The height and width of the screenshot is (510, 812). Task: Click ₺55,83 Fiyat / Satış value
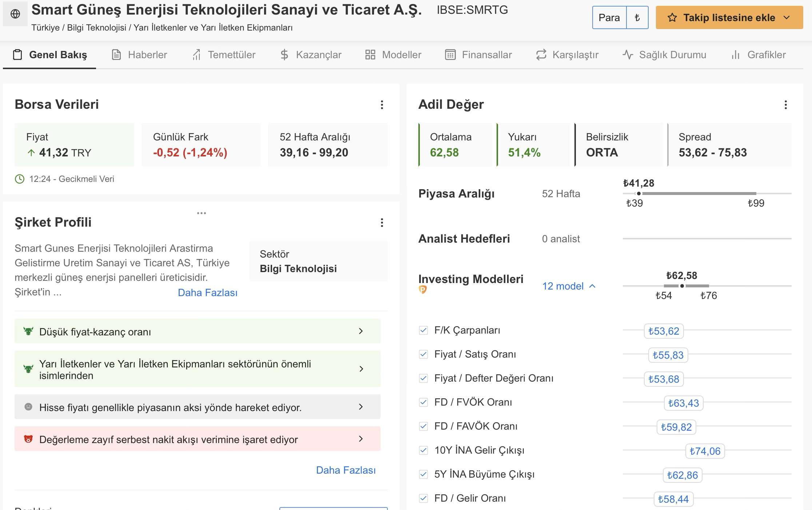(668, 355)
